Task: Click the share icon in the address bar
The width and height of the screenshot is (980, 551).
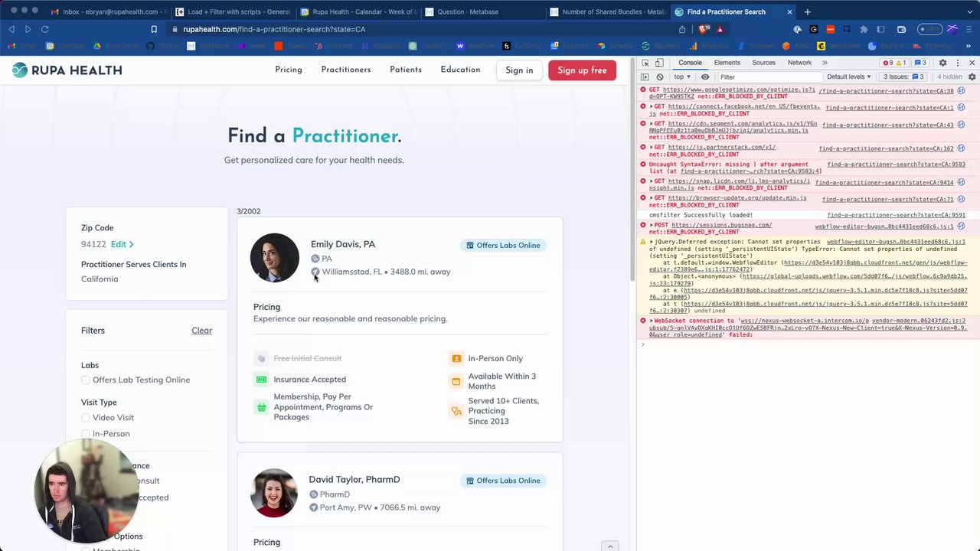Action: 682,29
